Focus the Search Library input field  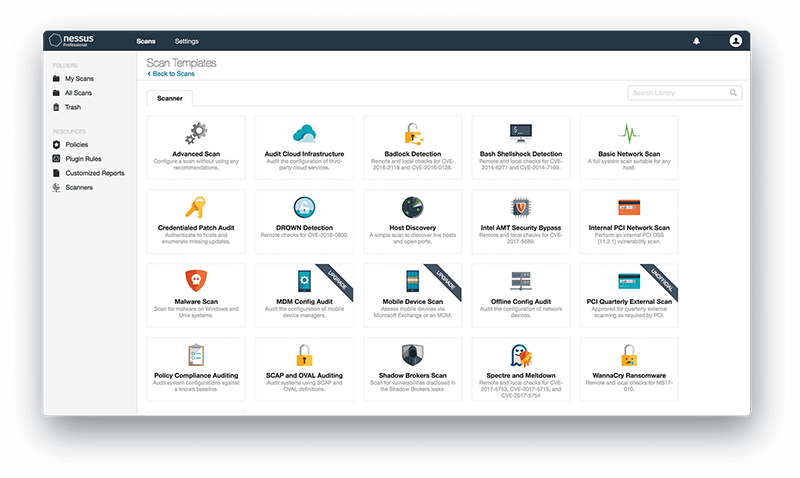pyautogui.click(x=685, y=93)
